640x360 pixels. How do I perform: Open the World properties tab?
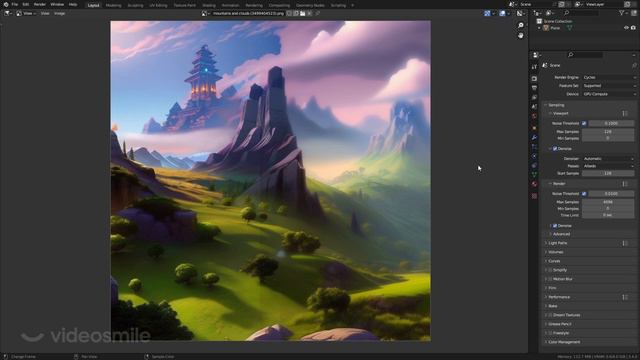pyautogui.click(x=534, y=117)
